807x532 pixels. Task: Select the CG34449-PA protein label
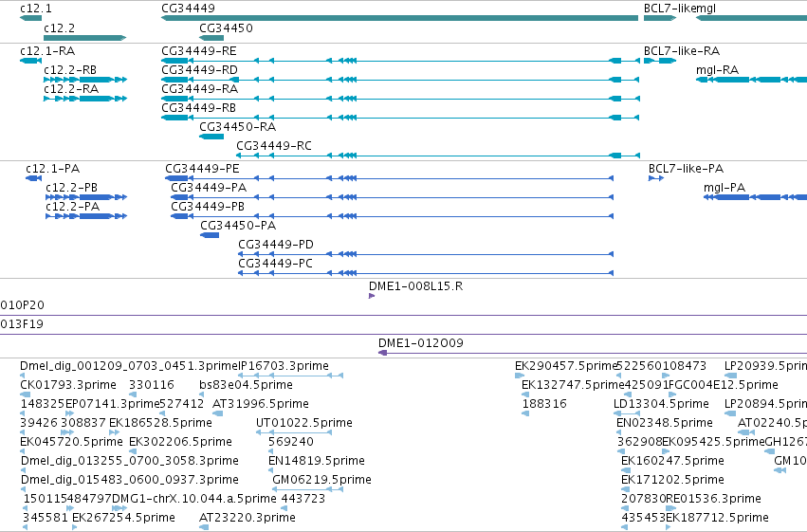point(209,188)
